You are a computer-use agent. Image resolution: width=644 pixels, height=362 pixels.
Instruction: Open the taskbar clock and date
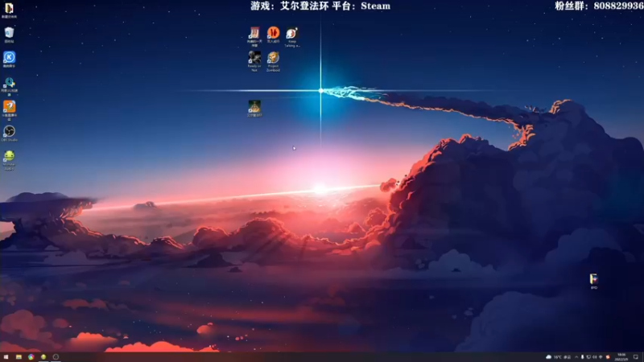621,357
